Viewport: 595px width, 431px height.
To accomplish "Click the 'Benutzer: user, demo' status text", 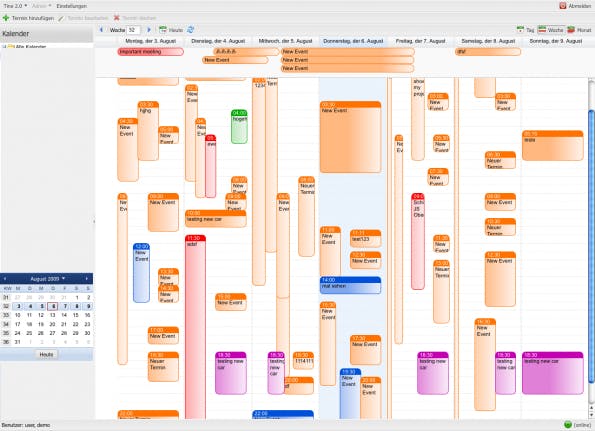I will [x=25, y=425].
